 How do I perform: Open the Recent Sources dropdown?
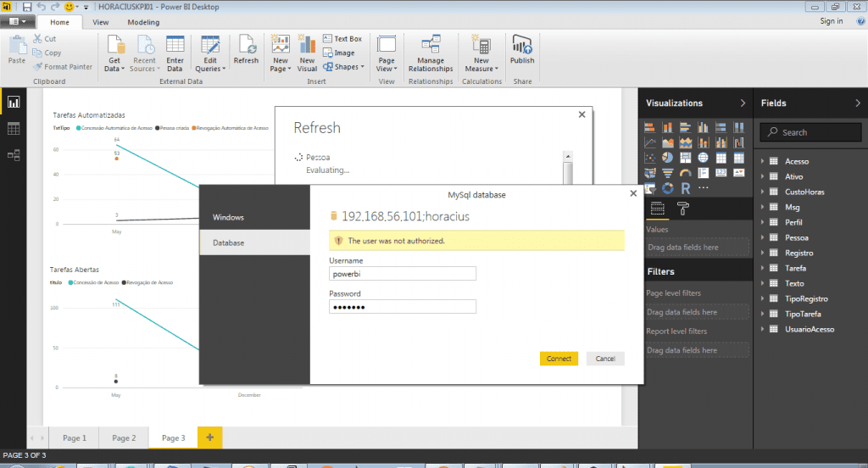pos(144,53)
